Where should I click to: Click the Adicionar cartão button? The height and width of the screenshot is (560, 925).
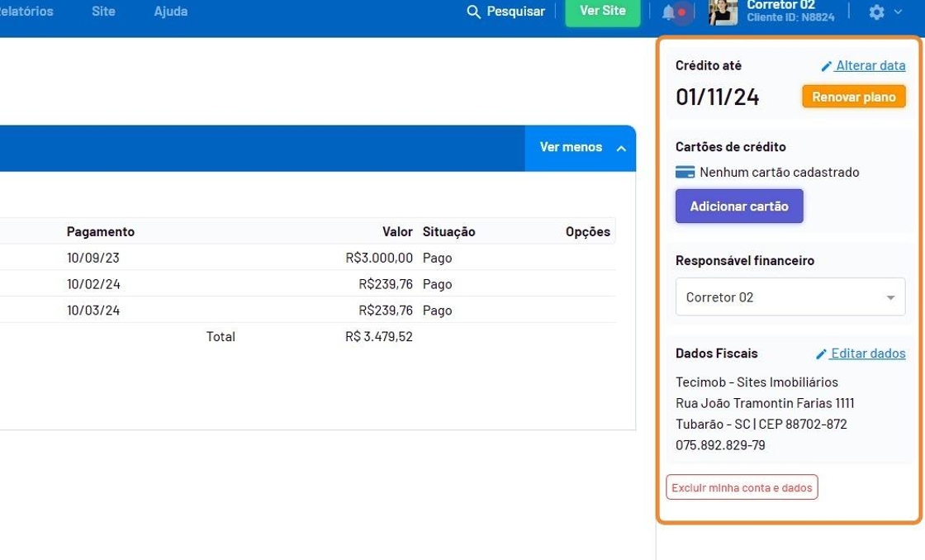739,206
